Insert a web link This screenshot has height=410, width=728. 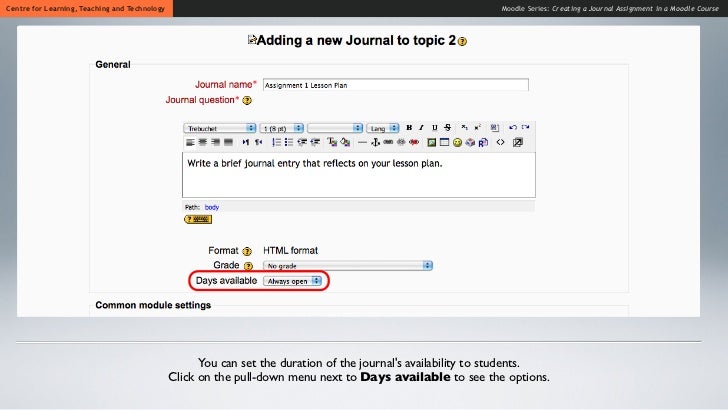[x=388, y=142]
